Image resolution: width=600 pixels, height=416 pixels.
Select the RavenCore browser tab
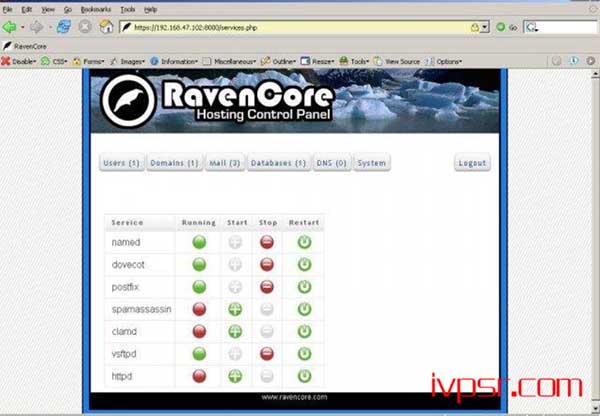pyautogui.click(x=25, y=46)
